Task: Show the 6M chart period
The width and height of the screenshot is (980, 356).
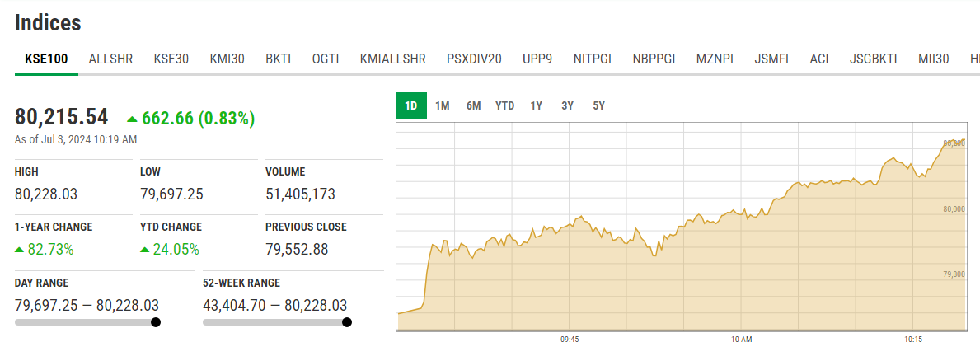Action: tap(473, 106)
